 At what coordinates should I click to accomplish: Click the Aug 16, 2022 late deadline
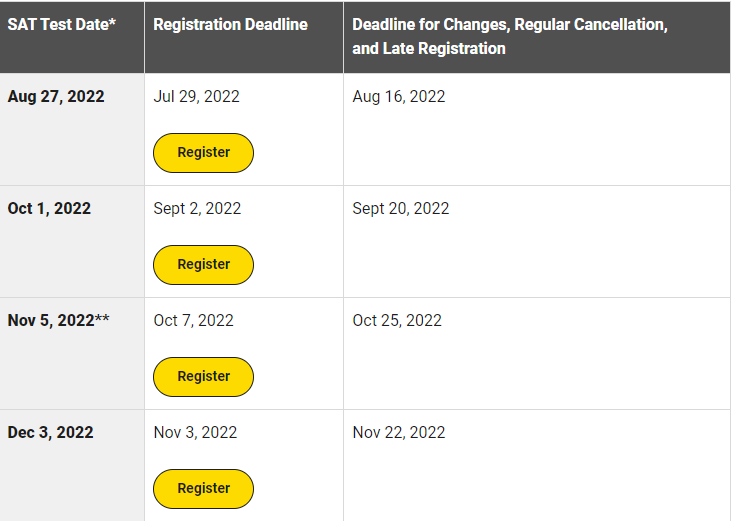click(x=399, y=97)
